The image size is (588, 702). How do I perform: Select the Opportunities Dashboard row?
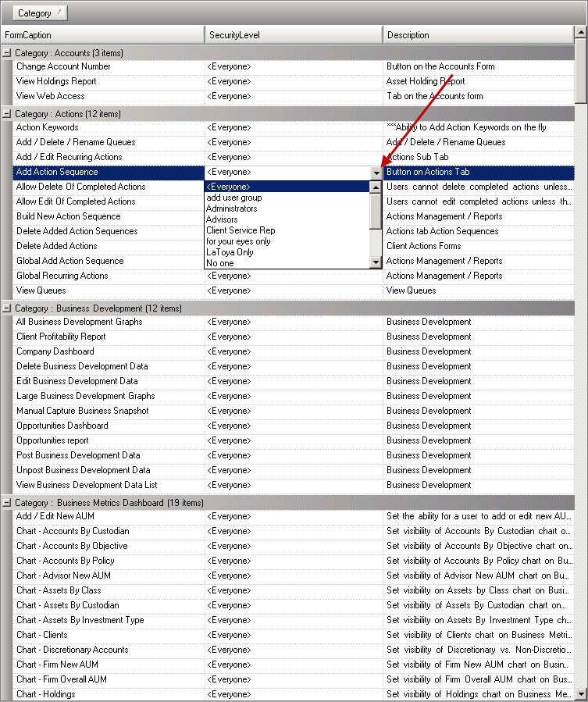point(294,426)
